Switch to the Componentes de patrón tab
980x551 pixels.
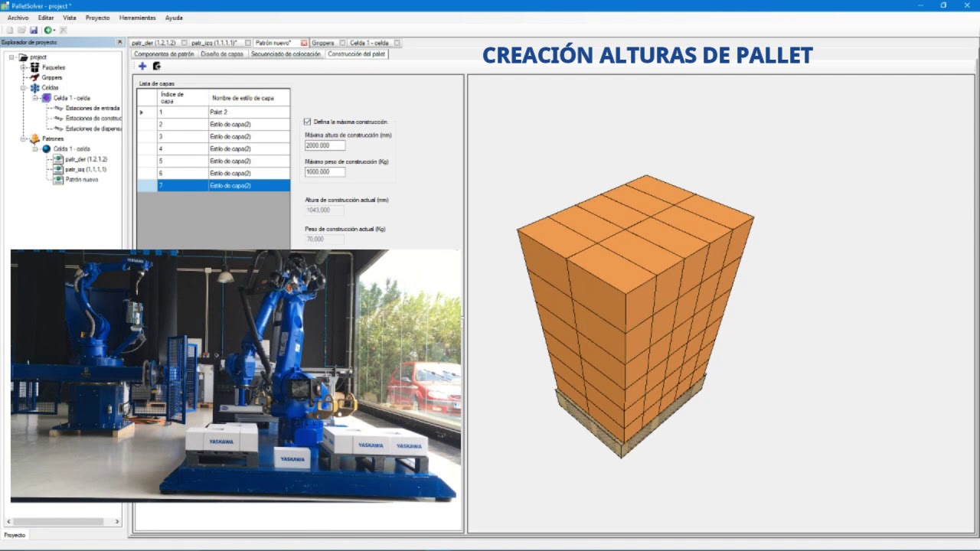click(x=164, y=54)
